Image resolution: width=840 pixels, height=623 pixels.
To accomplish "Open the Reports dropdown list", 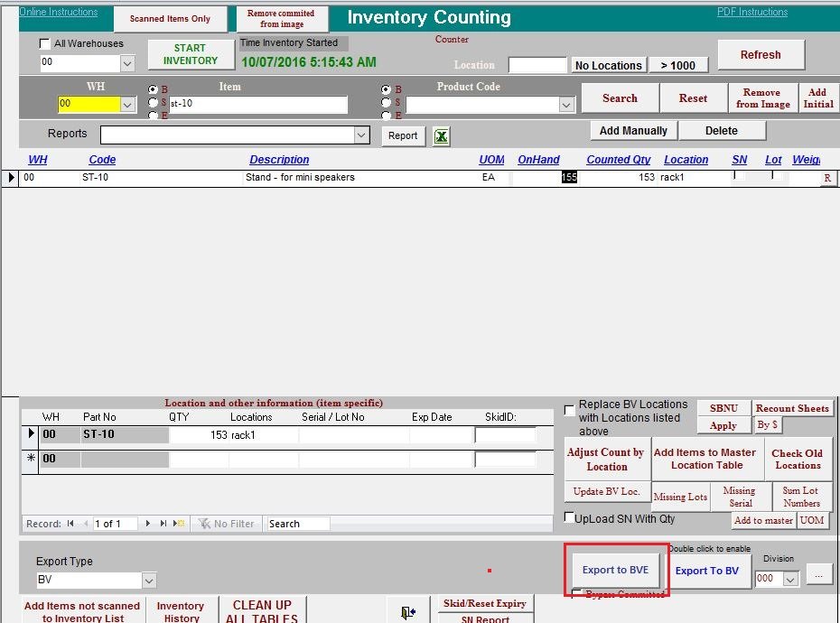I will pos(361,135).
